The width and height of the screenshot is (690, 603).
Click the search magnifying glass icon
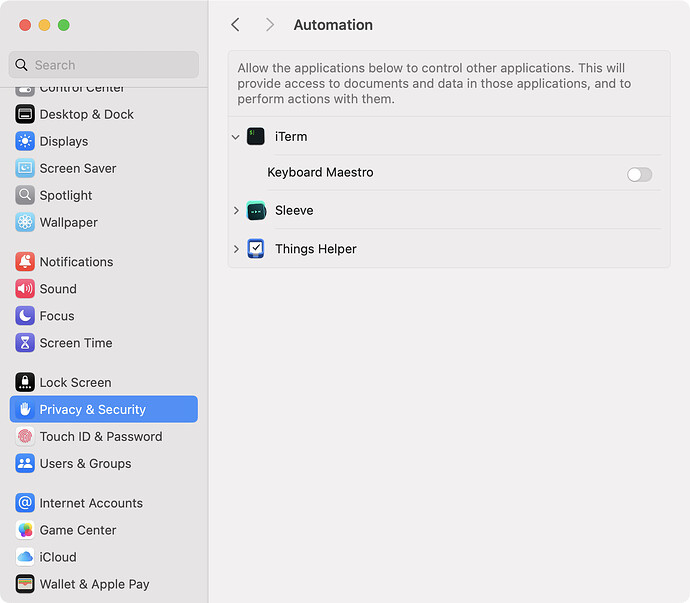(21, 65)
